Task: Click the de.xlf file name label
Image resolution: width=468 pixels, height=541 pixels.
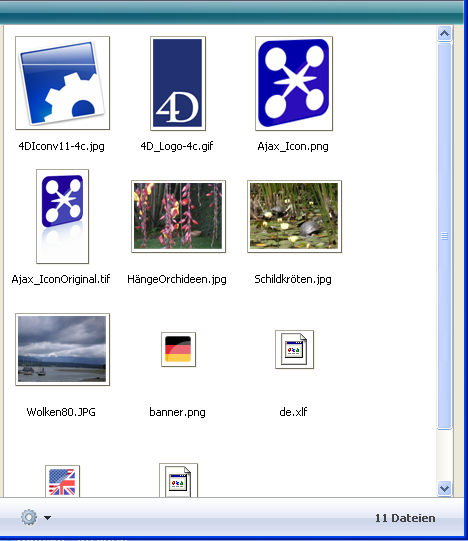Action: [293, 412]
